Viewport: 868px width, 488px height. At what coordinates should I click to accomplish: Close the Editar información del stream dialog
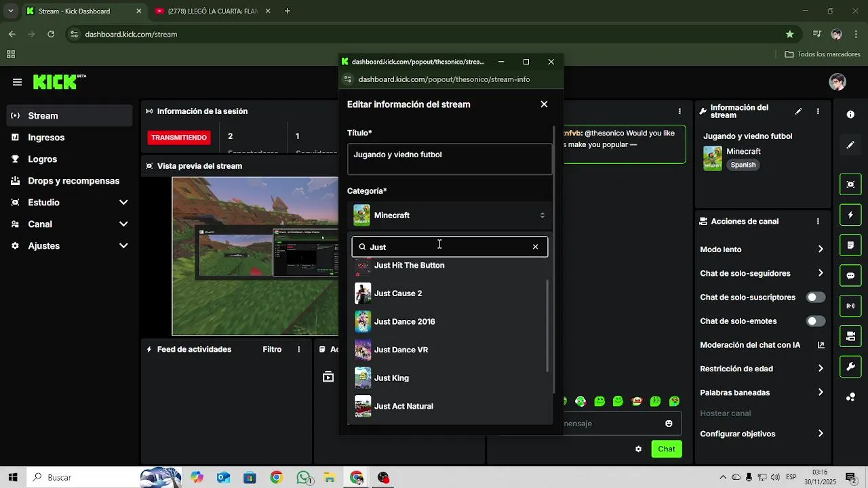(x=544, y=104)
